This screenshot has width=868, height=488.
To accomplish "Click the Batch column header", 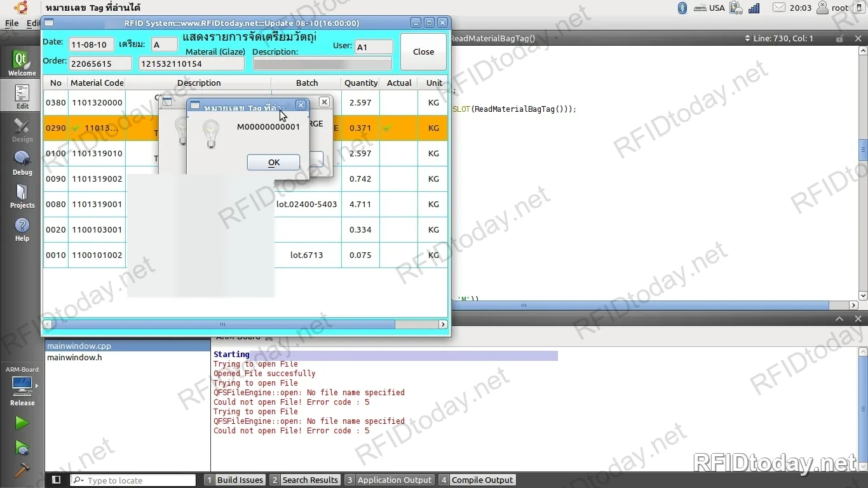I will [307, 83].
